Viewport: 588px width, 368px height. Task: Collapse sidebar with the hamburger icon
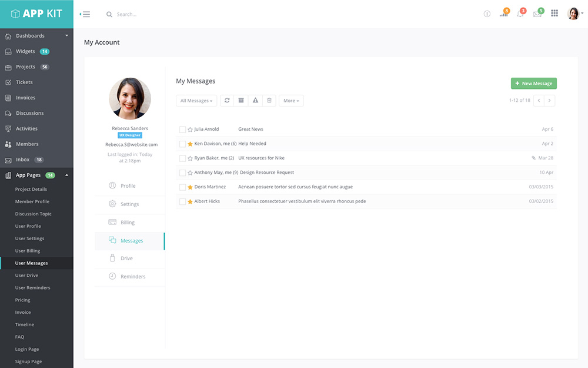click(x=85, y=14)
